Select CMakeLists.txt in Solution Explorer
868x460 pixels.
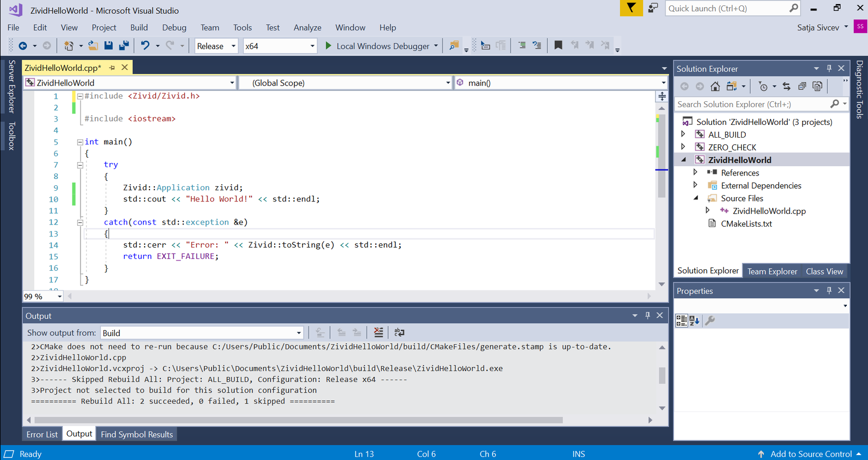[746, 224]
